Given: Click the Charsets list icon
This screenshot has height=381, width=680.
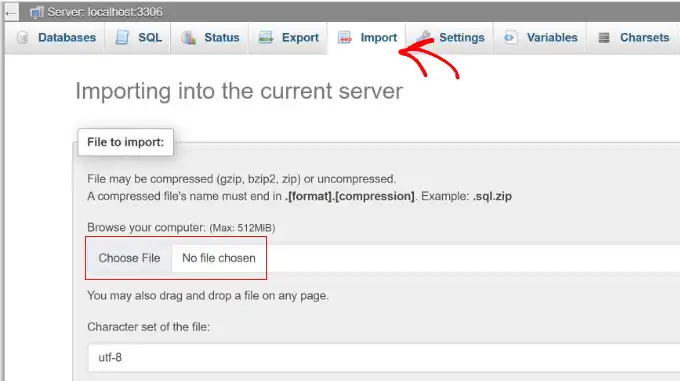Looking at the screenshot, I should coord(604,38).
